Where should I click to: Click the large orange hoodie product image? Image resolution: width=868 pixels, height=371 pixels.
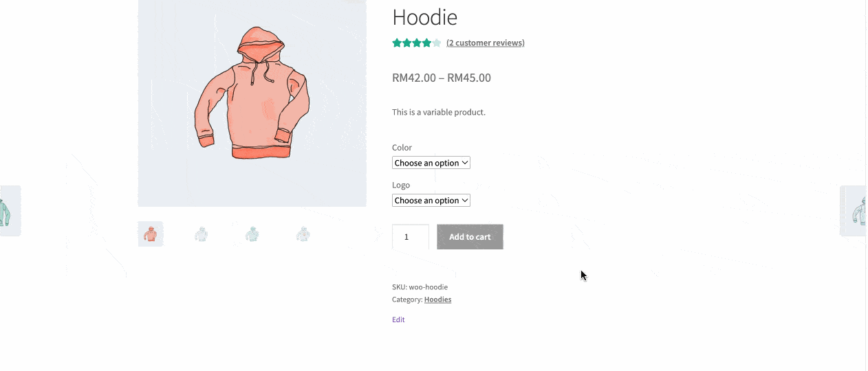(x=252, y=96)
